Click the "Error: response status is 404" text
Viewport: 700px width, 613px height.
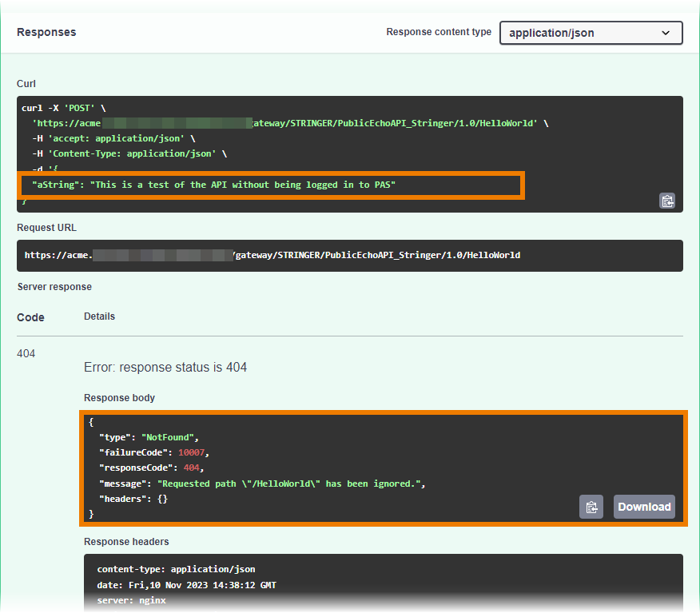pyautogui.click(x=165, y=368)
